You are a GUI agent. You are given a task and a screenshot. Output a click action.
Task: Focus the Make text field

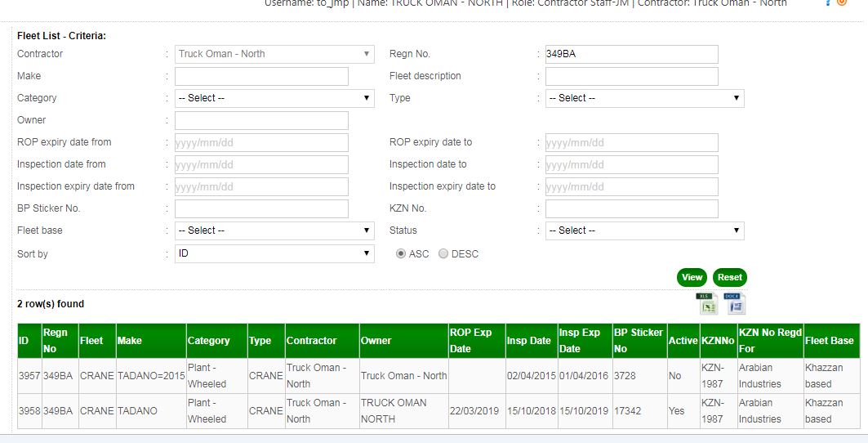pos(261,76)
